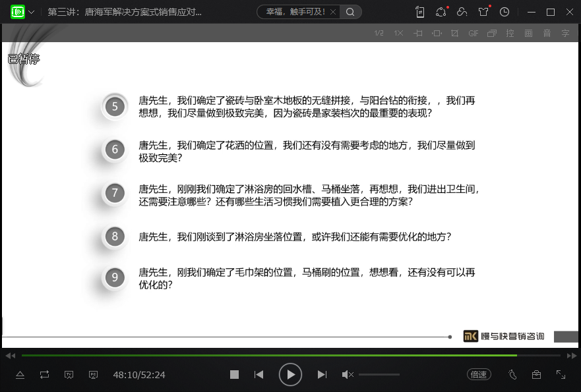Open the 倍速 playback speed menu
Screen dimensions: 581x392
479,374
